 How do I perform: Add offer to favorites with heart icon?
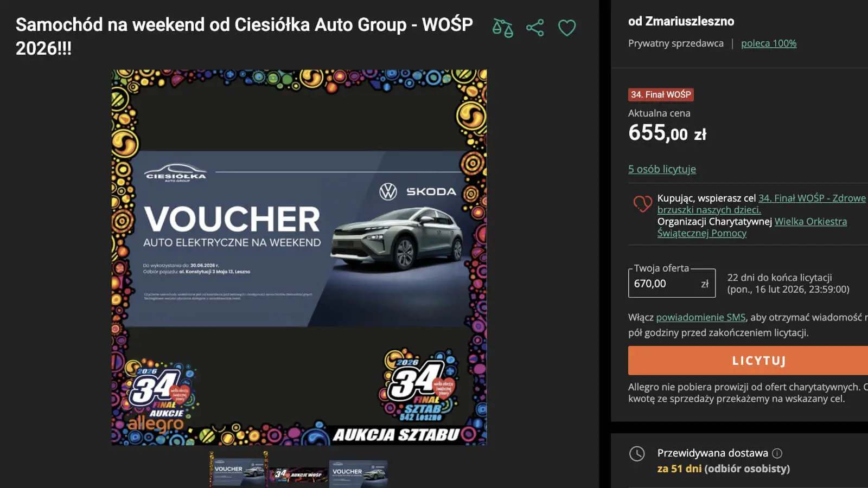(x=567, y=28)
